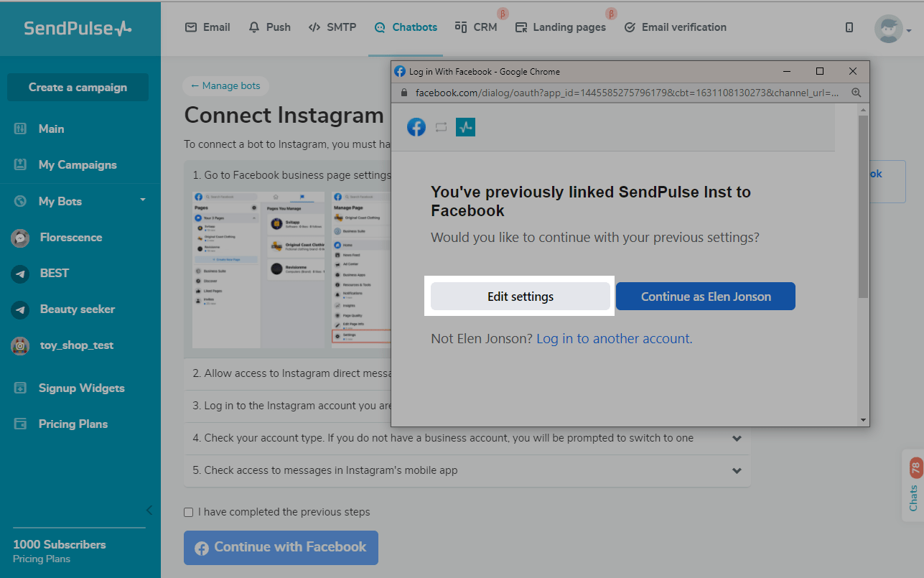Click Continue as Elen Jonson
Screen dimensions: 924x578
706,297
